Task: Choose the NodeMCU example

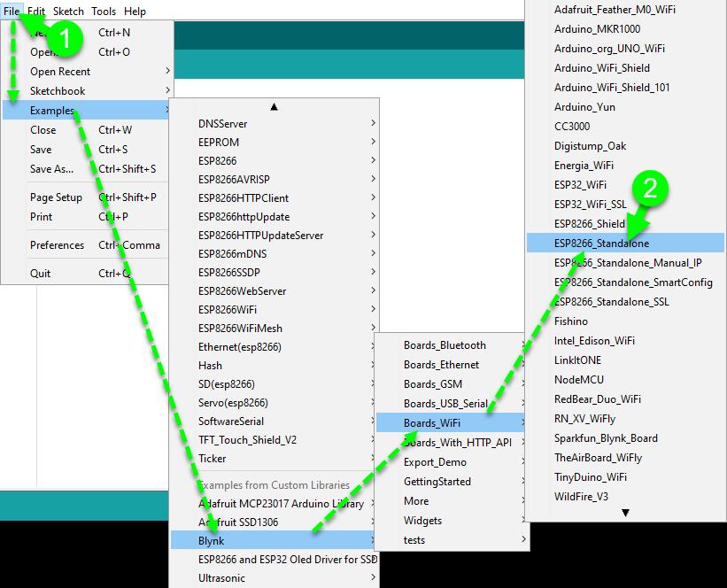Action: click(x=625, y=379)
